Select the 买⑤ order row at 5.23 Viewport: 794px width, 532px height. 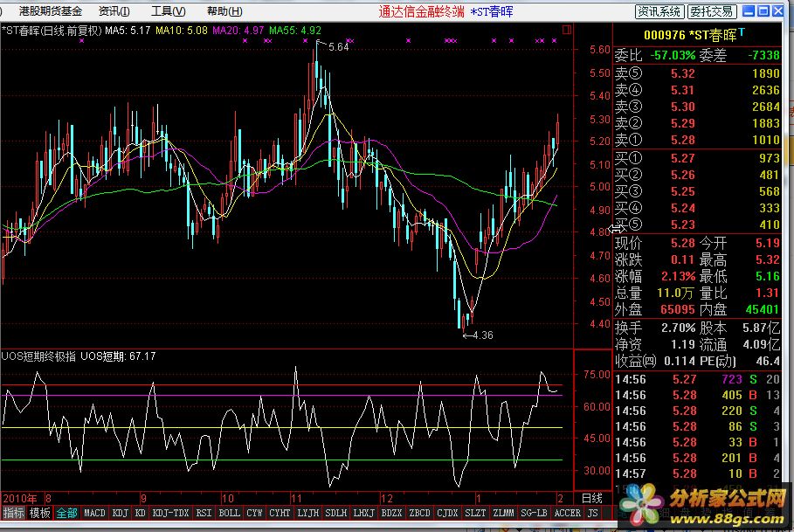point(697,225)
